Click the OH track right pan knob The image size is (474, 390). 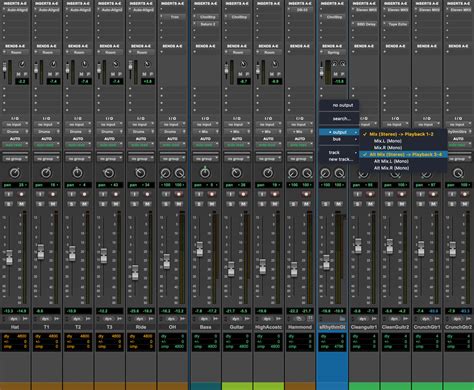click(179, 173)
